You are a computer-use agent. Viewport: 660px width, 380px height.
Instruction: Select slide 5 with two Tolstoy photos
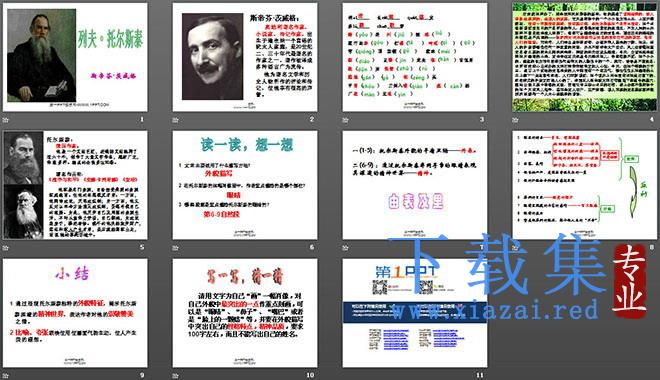pos(75,185)
